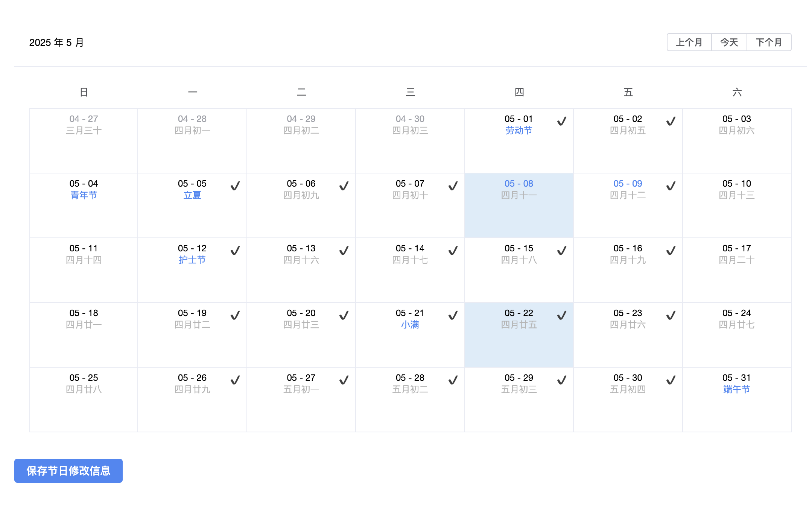
Task: Select the 05 - 04 青年节 date cell
Action: (84, 205)
